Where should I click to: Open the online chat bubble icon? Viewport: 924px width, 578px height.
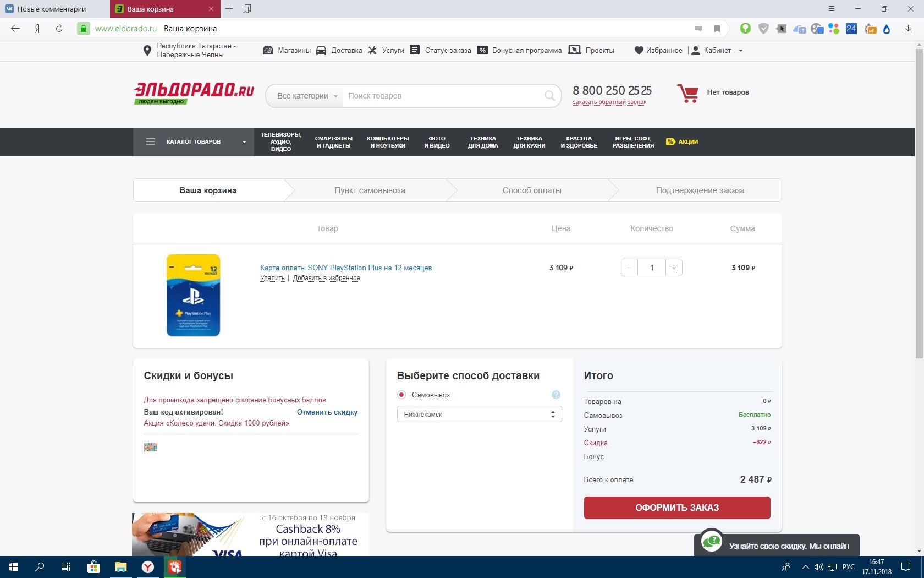[712, 542]
